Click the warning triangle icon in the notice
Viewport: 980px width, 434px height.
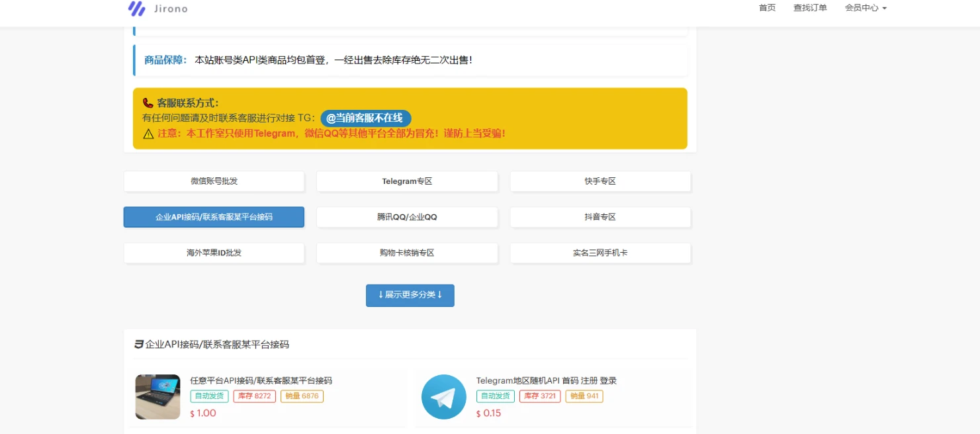click(148, 133)
